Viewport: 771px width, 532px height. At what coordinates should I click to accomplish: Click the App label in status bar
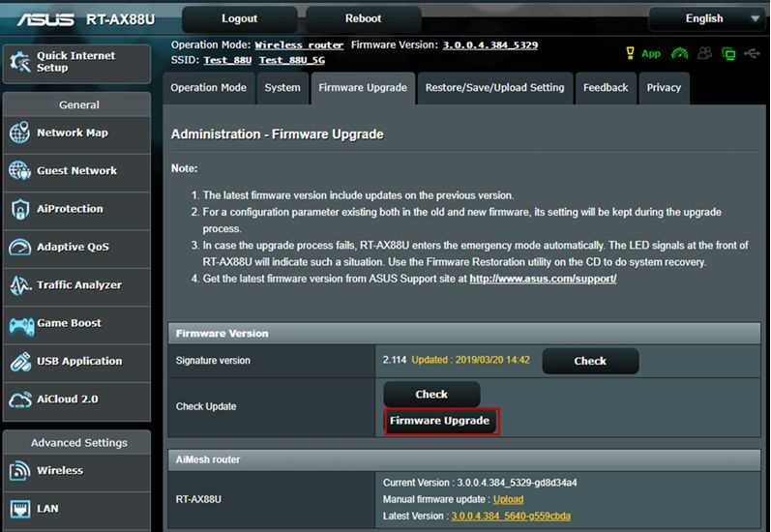pyautogui.click(x=651, y=53)
